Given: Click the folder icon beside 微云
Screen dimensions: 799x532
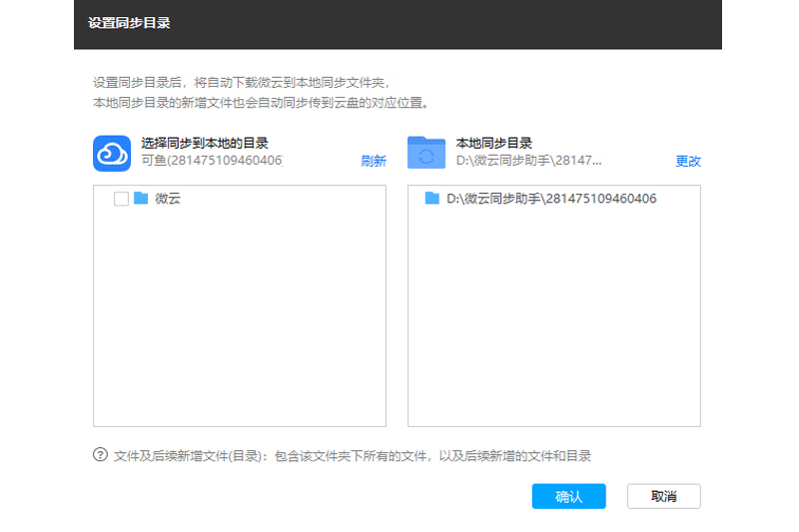Looking at the screenshot, I should (x=141, y=199).
